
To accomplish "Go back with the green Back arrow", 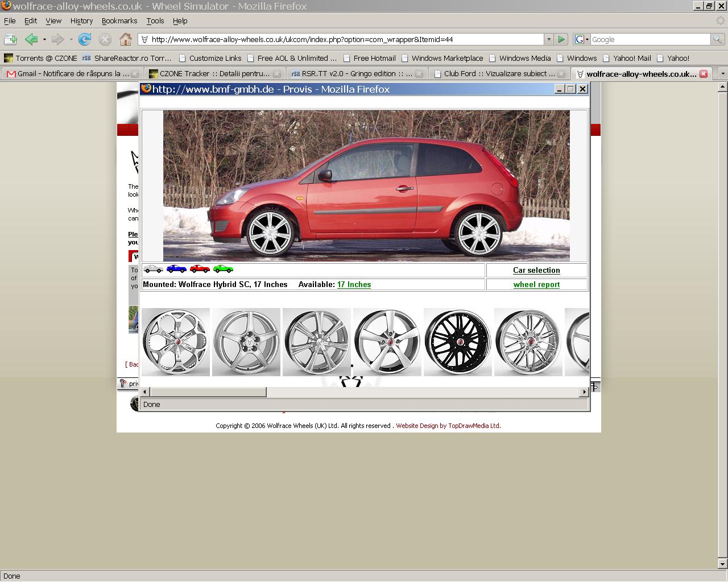I will 31,39.
